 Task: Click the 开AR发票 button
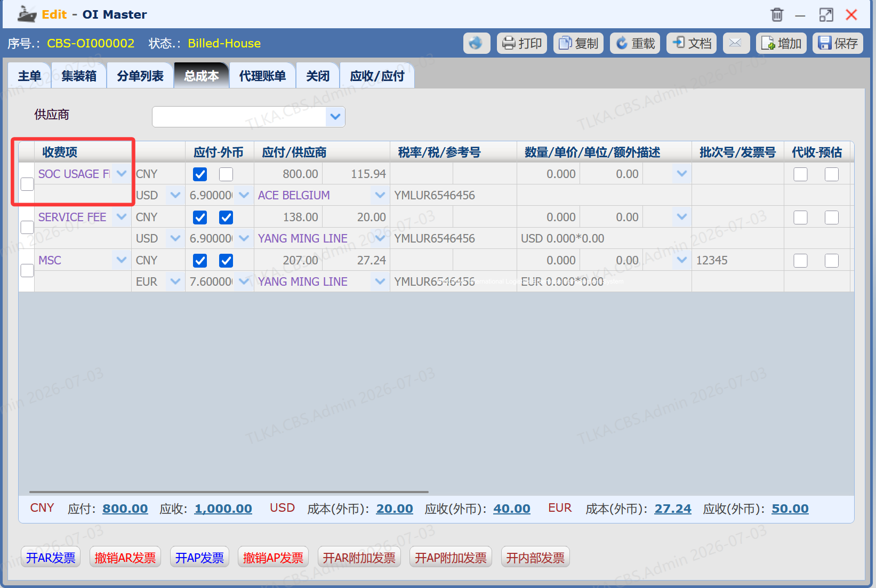point(51,558)
